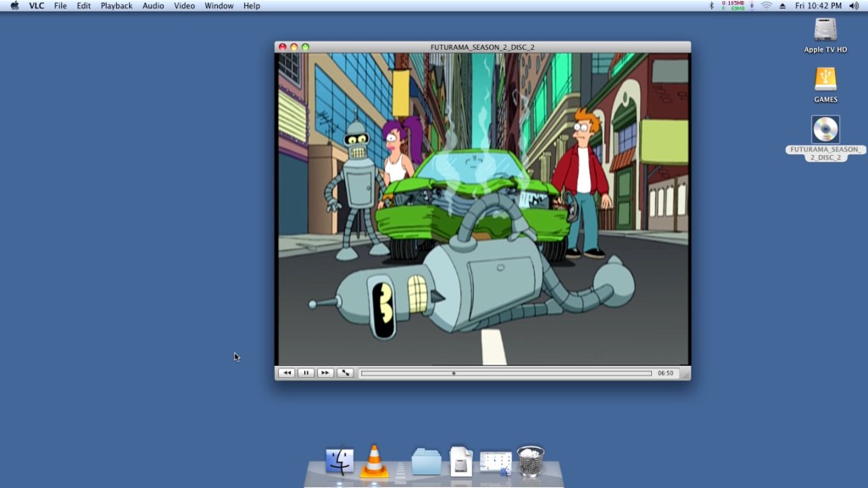Open the Trash from the Dock
Screen dimensions: 868x488
[x=530, y=459]
